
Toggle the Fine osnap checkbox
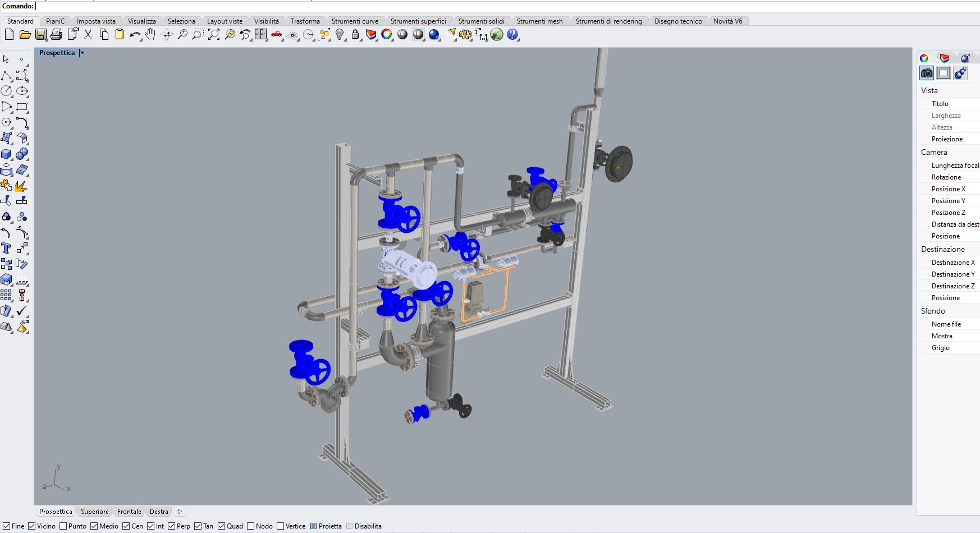coord(6,526)
